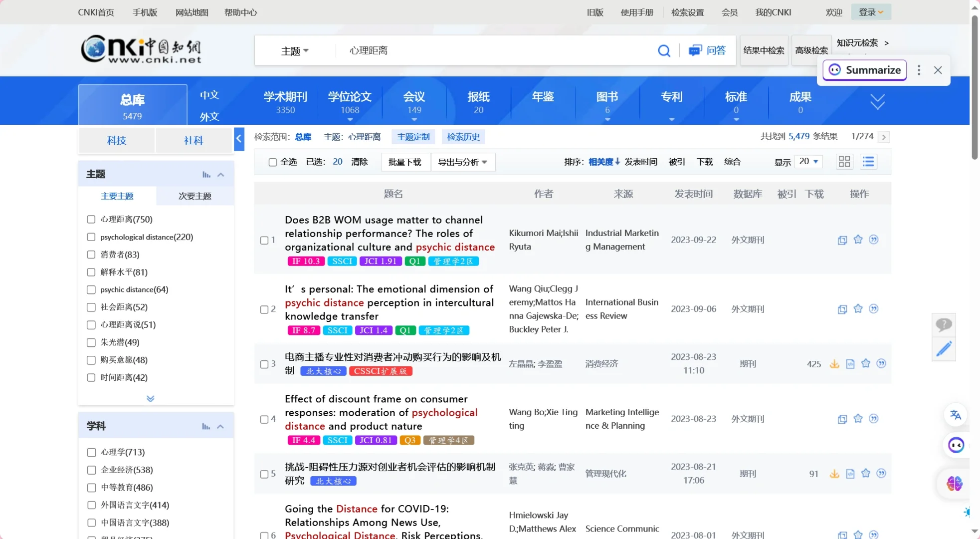Open 高级检索 advanced search
Viewport: 980px width, 539px height.
[x=811, y=50]
